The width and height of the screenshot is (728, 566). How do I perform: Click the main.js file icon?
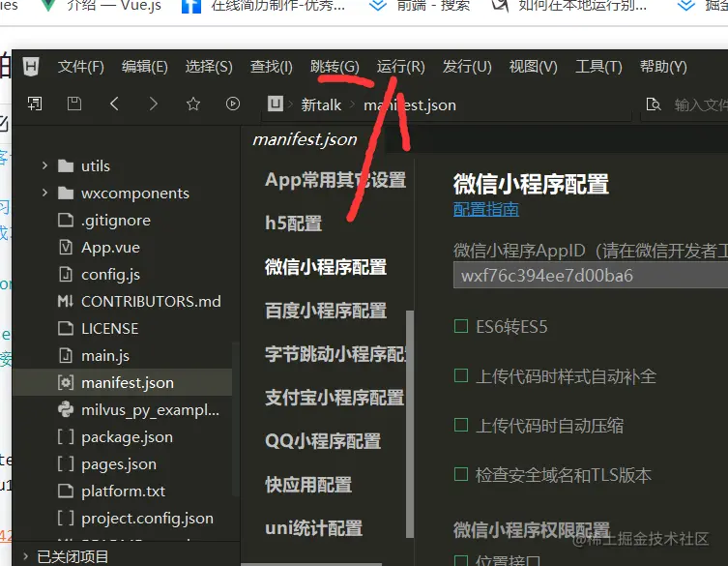coord(66,355)
